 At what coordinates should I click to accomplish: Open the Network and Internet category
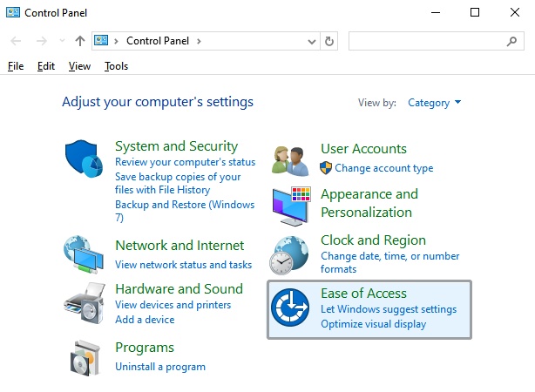(x=179, y=246)
